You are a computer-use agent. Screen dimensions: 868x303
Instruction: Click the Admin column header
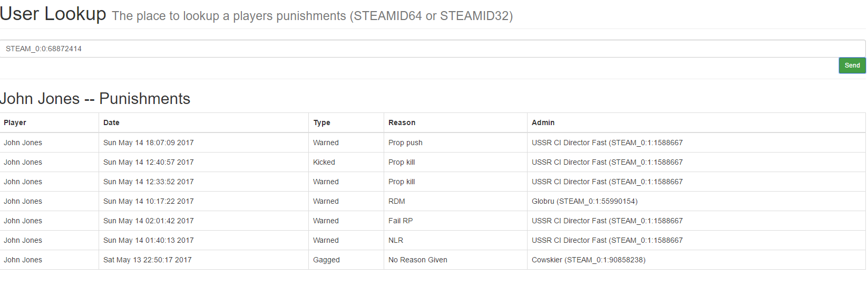tap(543, 122)
